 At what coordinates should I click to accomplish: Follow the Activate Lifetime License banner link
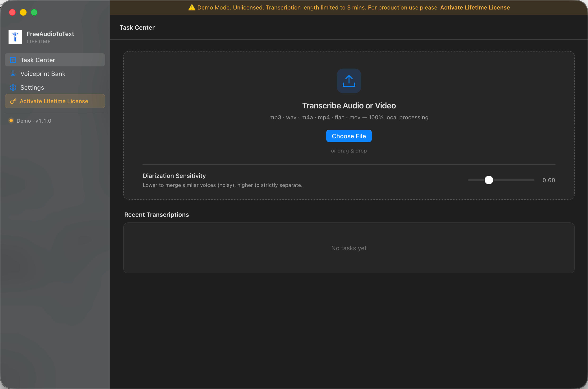coord(475,7)
